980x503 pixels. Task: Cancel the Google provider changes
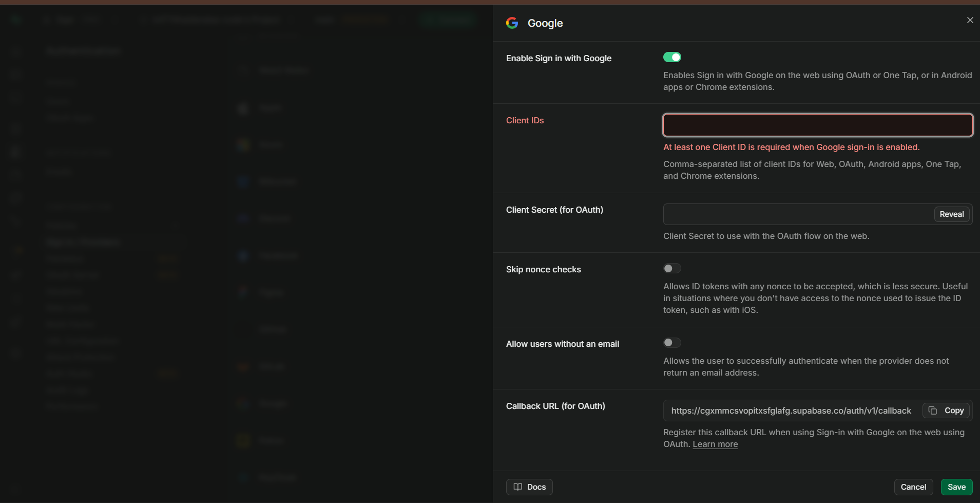click(913, 487)
